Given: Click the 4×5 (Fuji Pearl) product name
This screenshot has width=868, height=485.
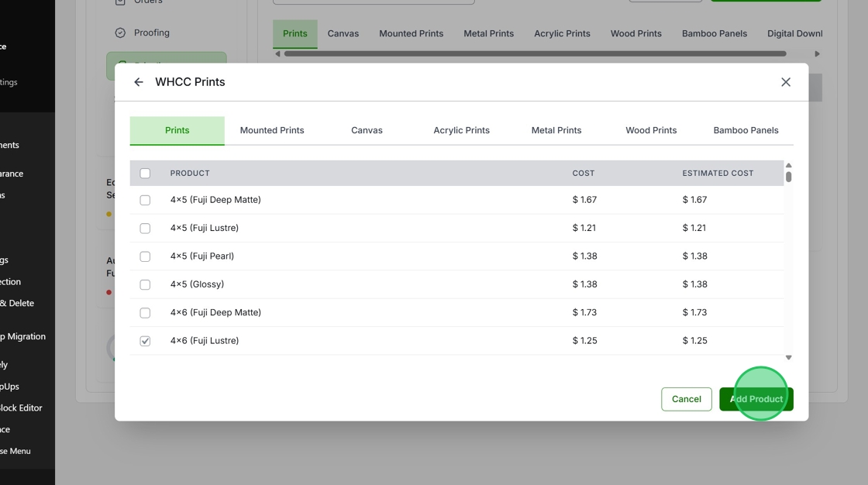Looking at the screenshot, I should click(x=202, y=256).
